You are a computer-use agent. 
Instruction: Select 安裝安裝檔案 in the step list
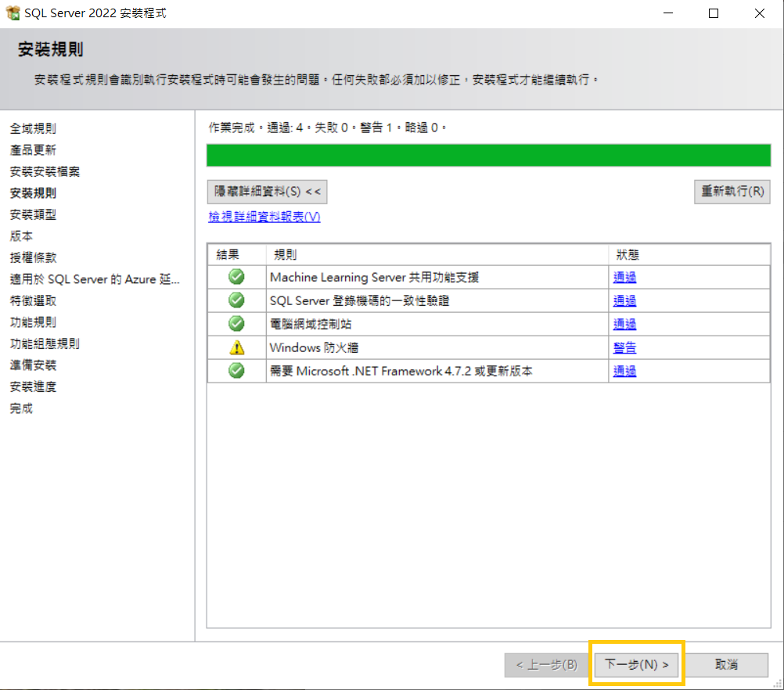45,171
